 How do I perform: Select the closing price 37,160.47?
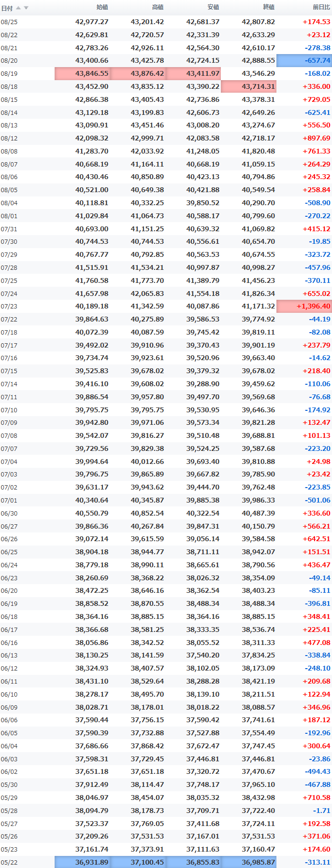click(x=259, y=849)
